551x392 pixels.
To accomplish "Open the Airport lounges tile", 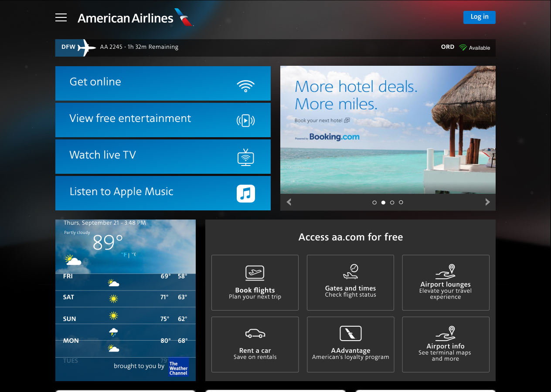I will (x=446, y=283).
